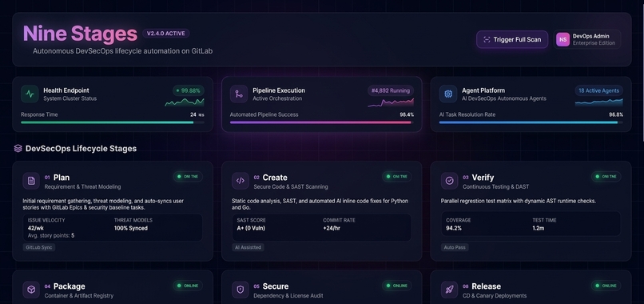Click the Continuous Testing & DAST subtitle
Image resolution: width=644 pixels, height=304 pixels.
pos(495,186)
